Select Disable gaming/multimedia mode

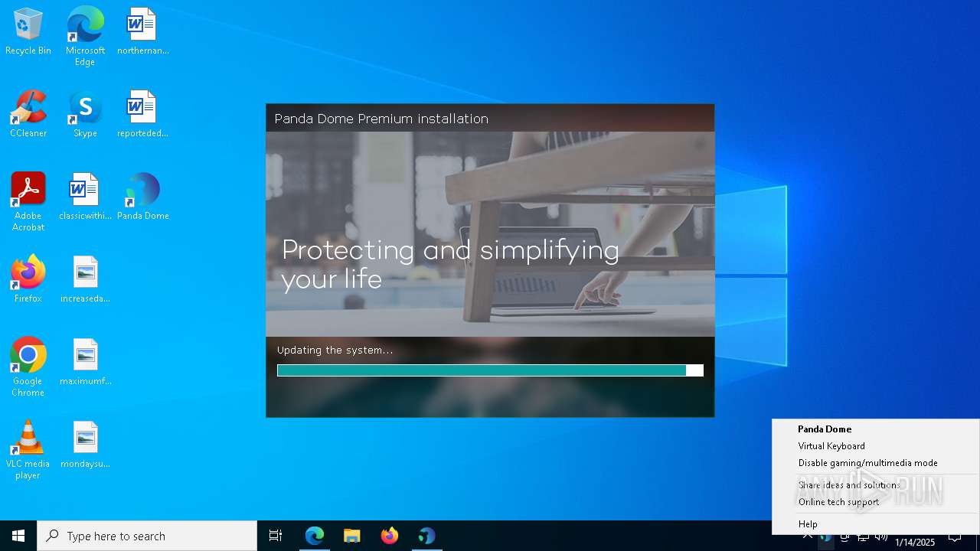[875, 463]
